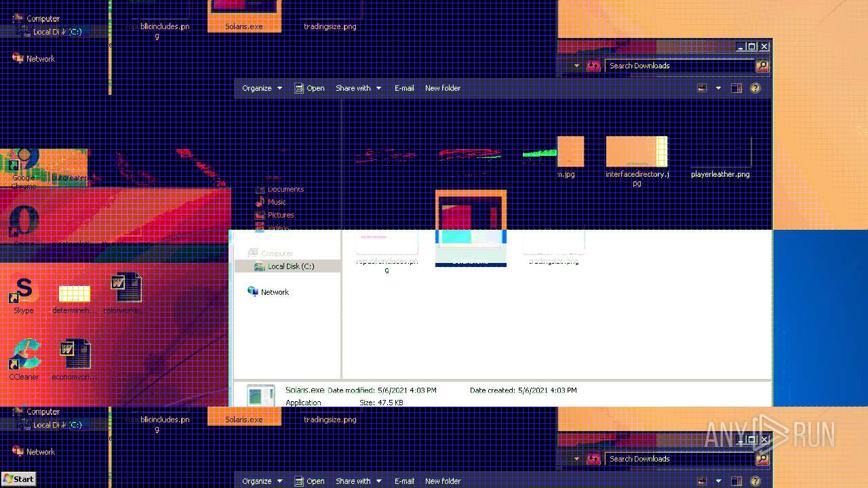Click Application type label in details pane
Viewport: 868px width, 488px height.
tap(303, 403)
